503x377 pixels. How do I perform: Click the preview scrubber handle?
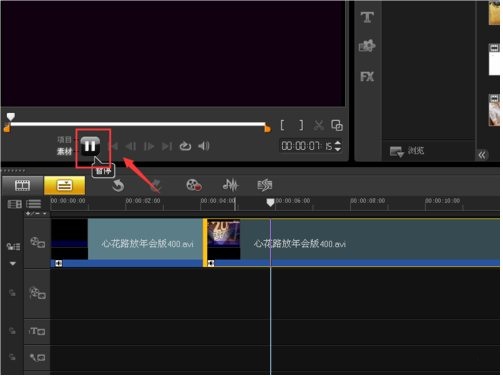point(11,117)
